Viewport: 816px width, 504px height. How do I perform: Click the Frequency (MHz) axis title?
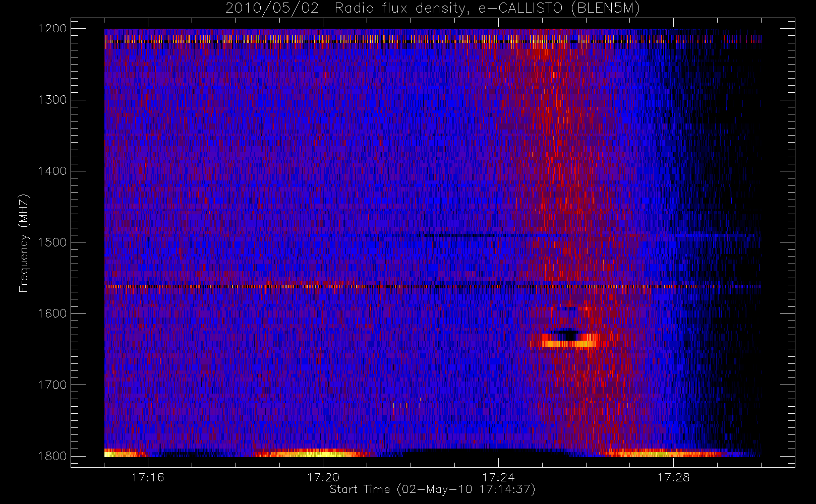pyautogui.click(x=24, y=243)
